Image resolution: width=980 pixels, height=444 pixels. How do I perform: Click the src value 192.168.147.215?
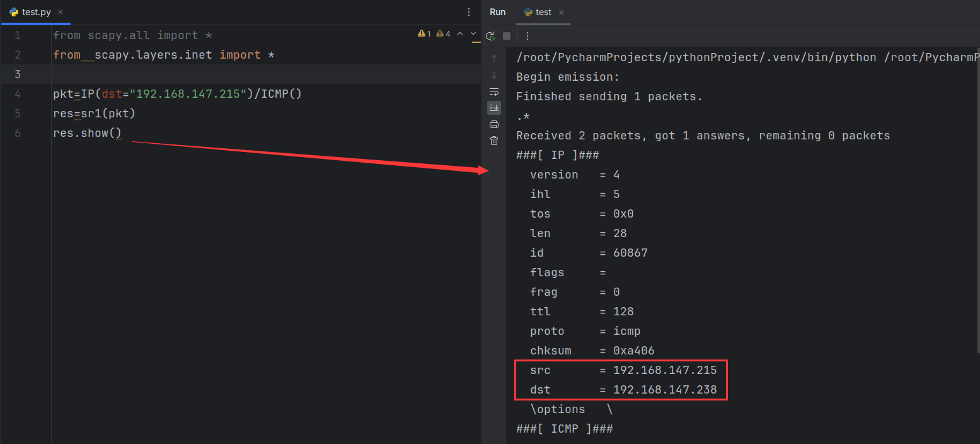(x=665, y=370)
